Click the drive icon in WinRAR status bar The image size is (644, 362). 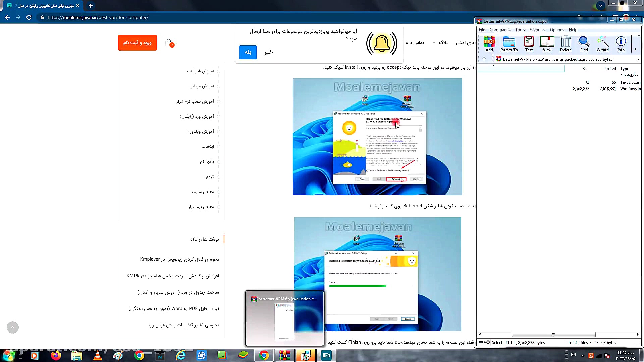[480, 342]
